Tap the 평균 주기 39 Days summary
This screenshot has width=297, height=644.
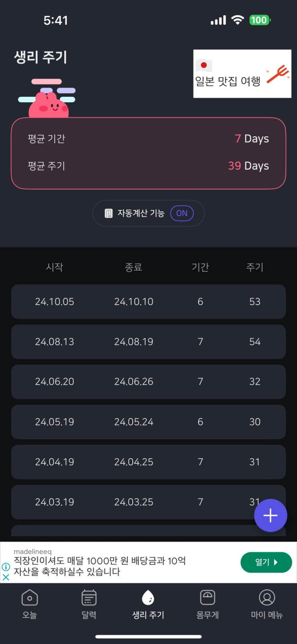(148, 166)
